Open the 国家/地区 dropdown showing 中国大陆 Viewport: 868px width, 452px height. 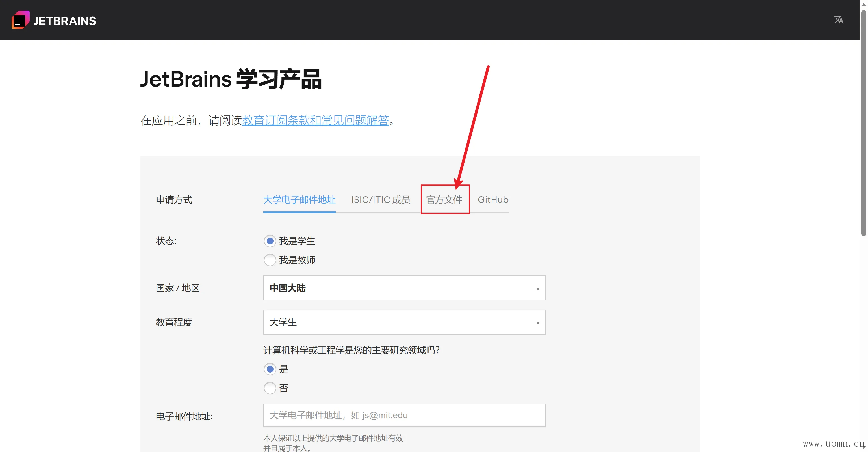pyautogui.click(x=404, y=288)
